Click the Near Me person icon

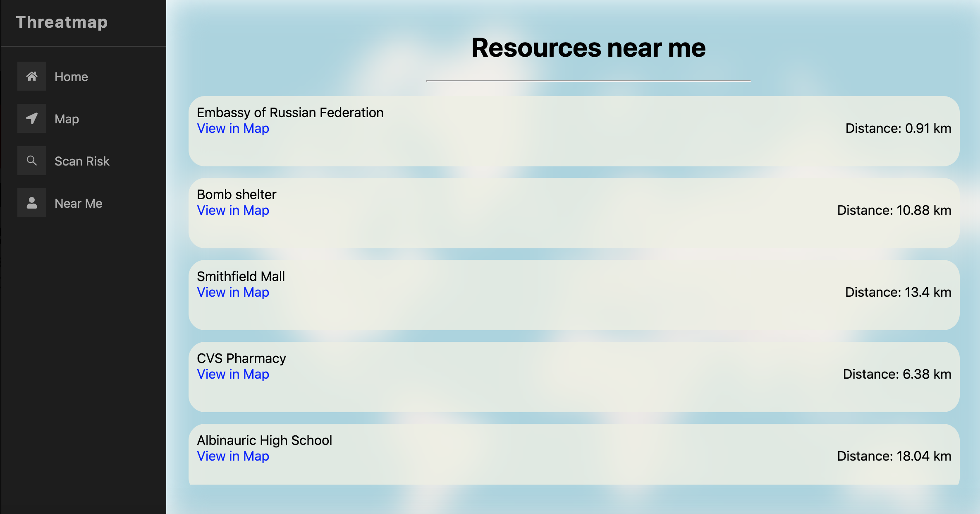[x=32, y=203]
